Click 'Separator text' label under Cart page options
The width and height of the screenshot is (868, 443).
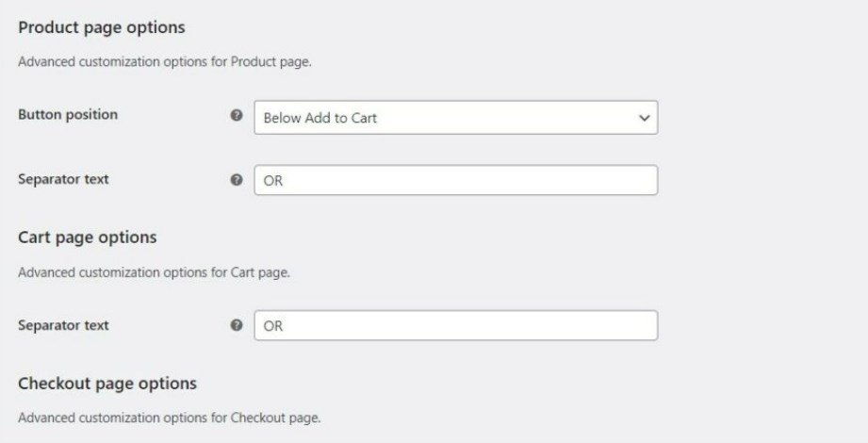pyautogui.click(x=63, y=325)
